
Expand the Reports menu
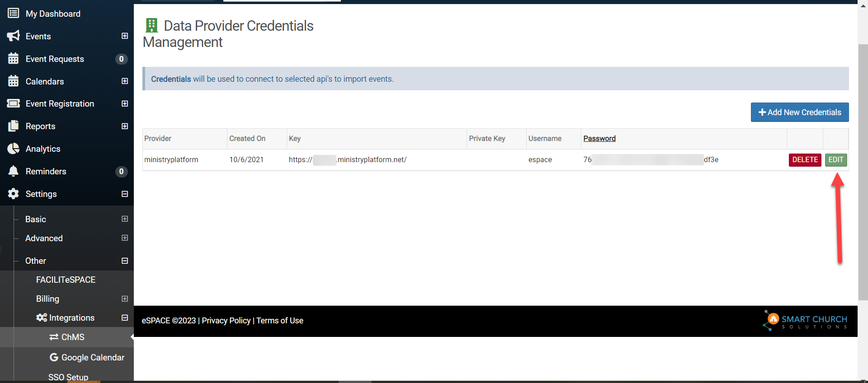coord(125,126)
